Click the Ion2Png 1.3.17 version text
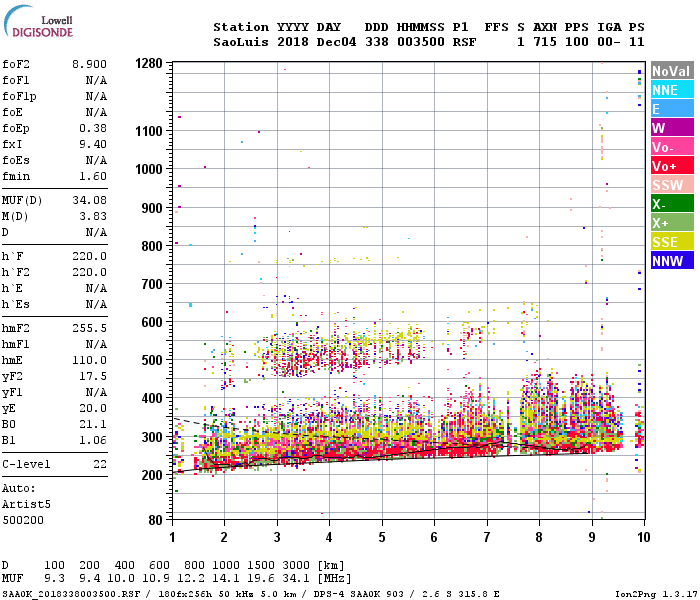Image resolution: width=700 pixels, height=600 pixels. pos(656,594)
